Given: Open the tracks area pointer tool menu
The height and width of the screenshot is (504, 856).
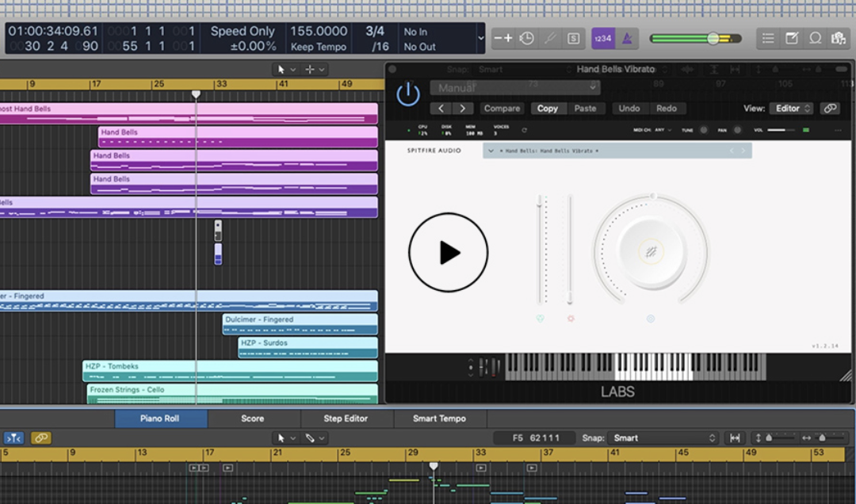Looking at the screenshot, I should pos(286,70).
